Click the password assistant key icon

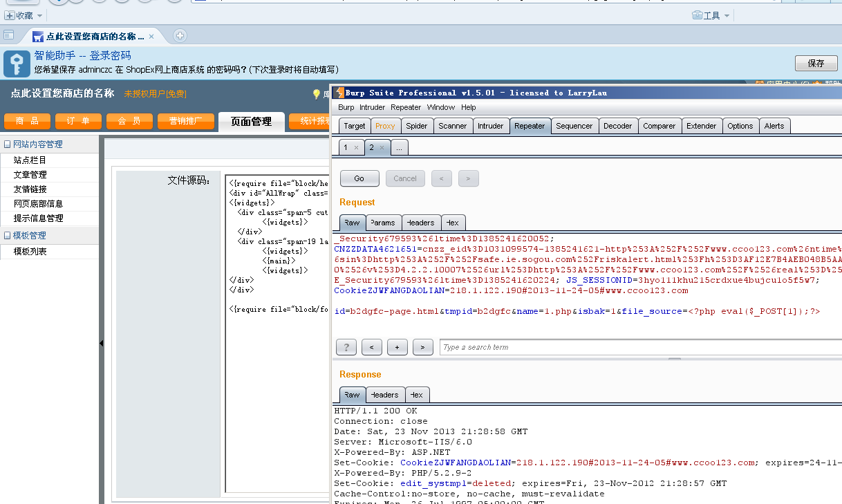coord(17,63)
